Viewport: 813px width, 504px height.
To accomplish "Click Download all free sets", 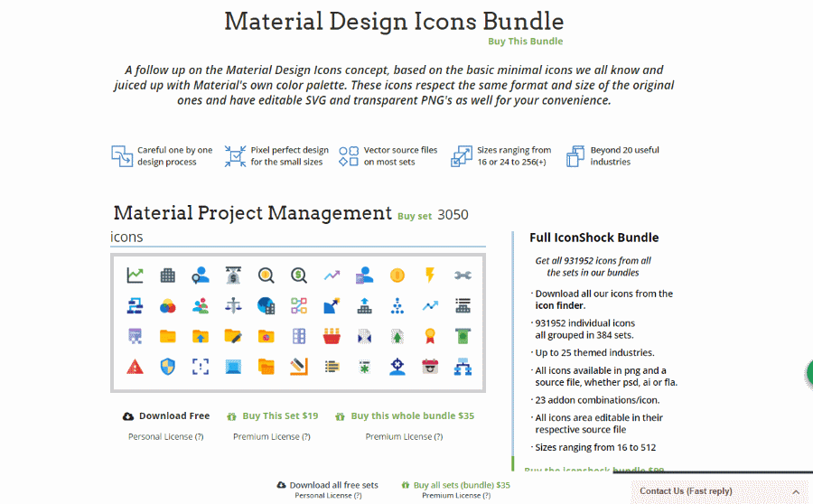I will (328, 485).
